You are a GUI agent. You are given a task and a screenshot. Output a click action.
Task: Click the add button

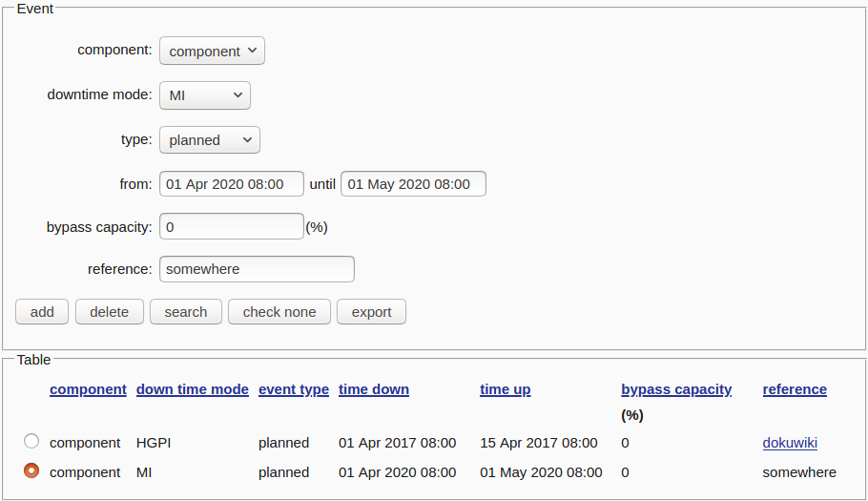42,312
